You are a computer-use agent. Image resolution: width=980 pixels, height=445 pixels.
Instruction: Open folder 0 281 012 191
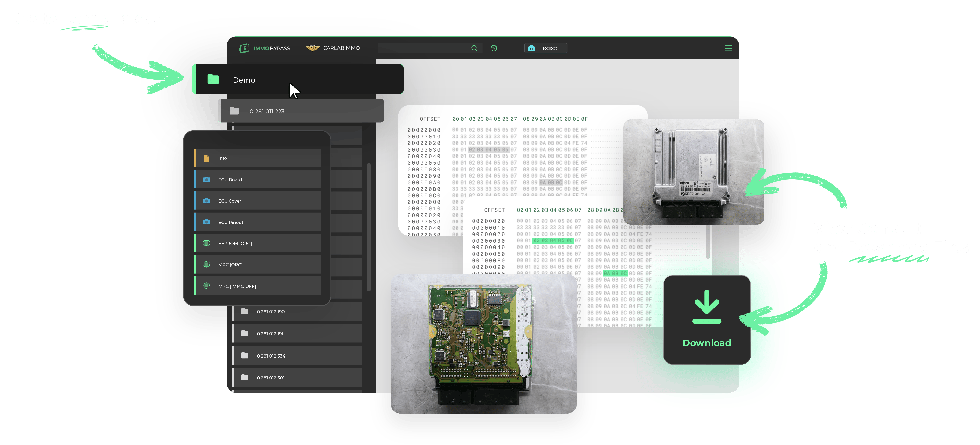click(297, 333)
